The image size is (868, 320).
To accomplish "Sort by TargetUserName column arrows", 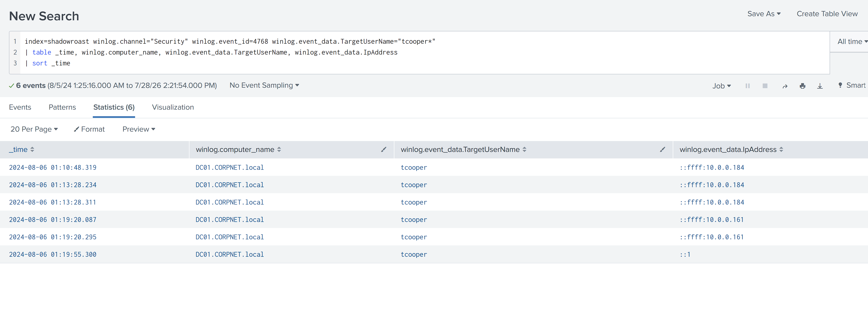I will [524, 149].
